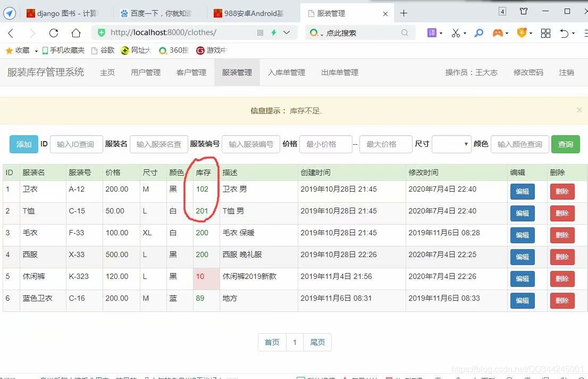Screen dimensions: 588x379
Task: Open the four-square apps grid icon
Action: coord(545,33)
